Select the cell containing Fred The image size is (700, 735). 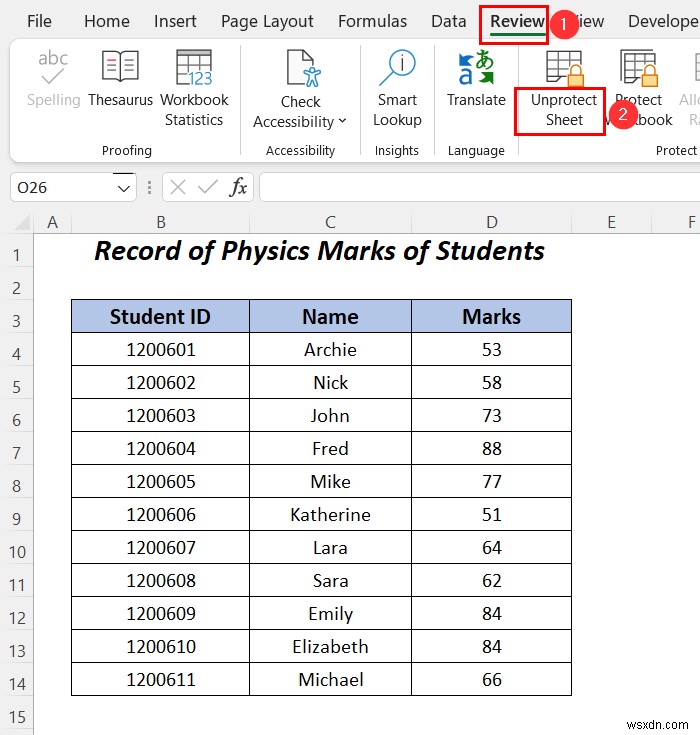click(x=330, y=449)
